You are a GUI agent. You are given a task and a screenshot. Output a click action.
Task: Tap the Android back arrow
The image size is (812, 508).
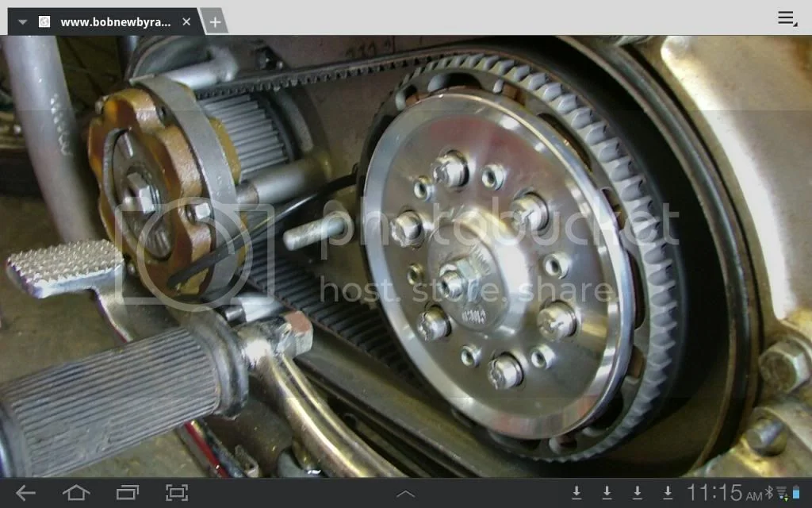click(25, 493)
